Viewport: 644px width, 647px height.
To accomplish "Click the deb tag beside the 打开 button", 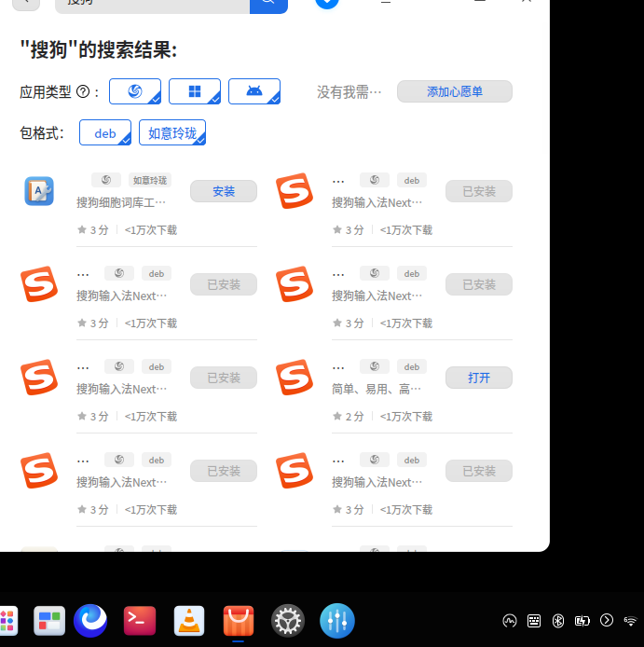I will point(412,366).
